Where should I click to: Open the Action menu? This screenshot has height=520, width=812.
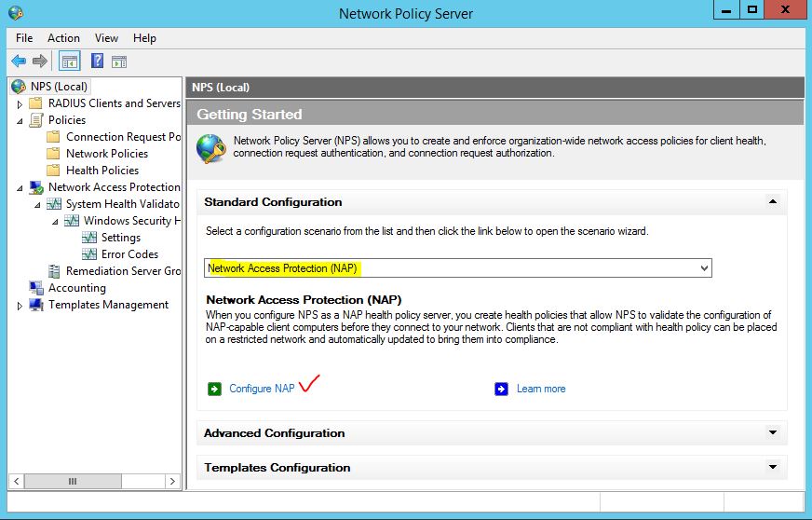click(x=63, y=38)
